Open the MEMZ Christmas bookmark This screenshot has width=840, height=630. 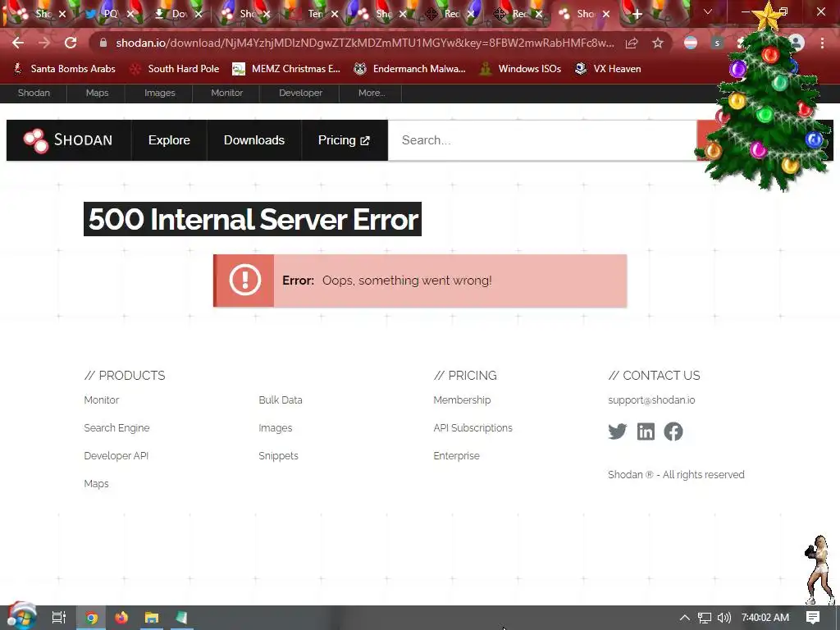click(286, 69)
